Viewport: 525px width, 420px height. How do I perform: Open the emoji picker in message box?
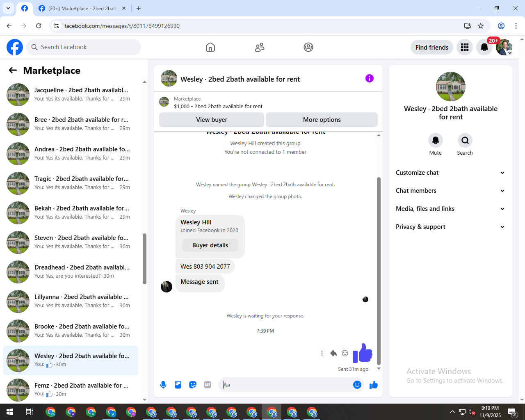(357, 385)
